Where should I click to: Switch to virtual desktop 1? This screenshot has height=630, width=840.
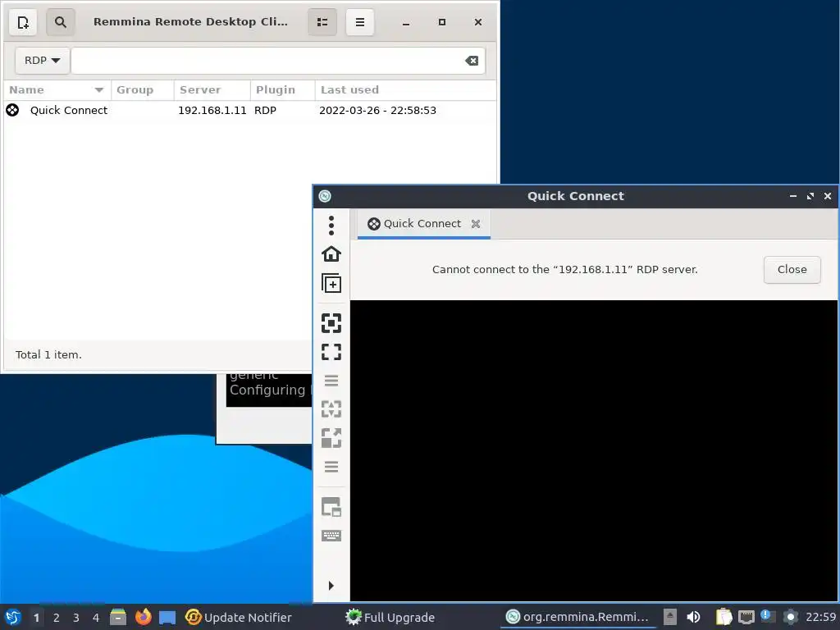[36, 618]
